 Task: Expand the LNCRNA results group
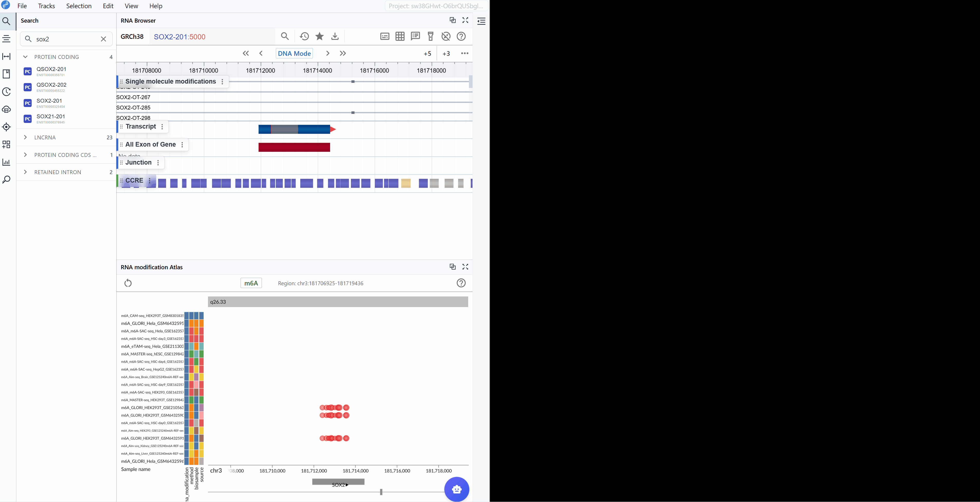coord(25,137)
